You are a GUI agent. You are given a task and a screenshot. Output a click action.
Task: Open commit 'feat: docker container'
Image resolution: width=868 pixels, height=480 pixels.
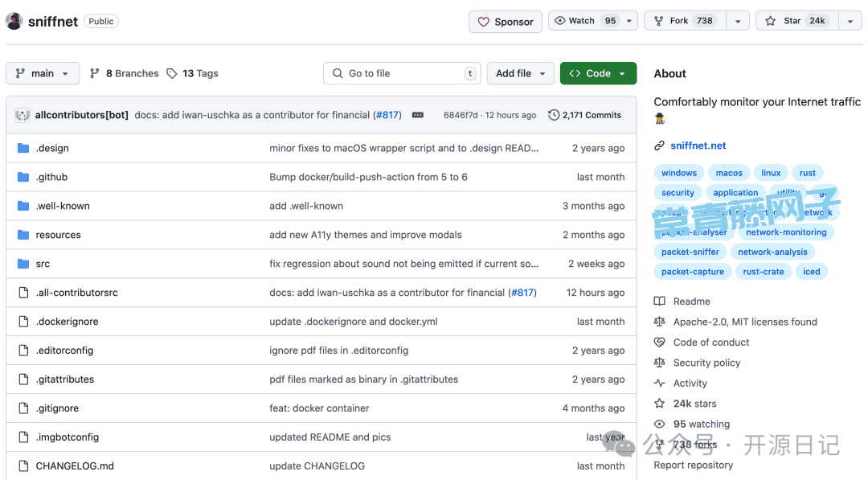click(319, 408)
